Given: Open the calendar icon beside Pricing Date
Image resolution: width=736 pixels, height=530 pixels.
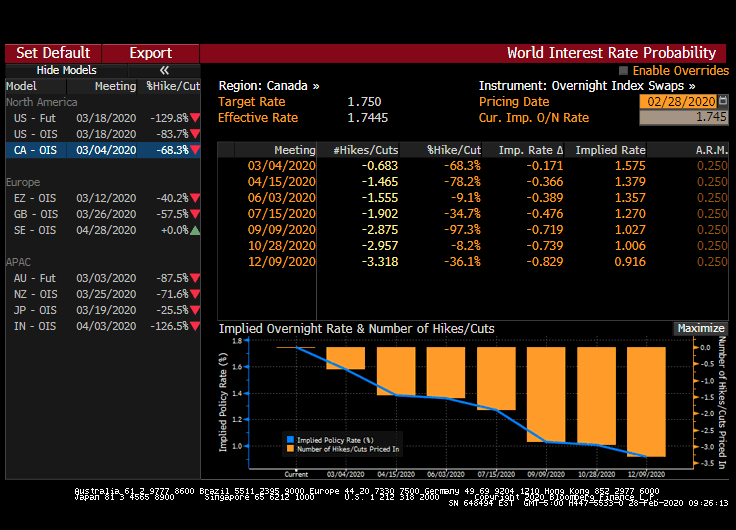Looking at the screenshot, I should coord(723,101).
